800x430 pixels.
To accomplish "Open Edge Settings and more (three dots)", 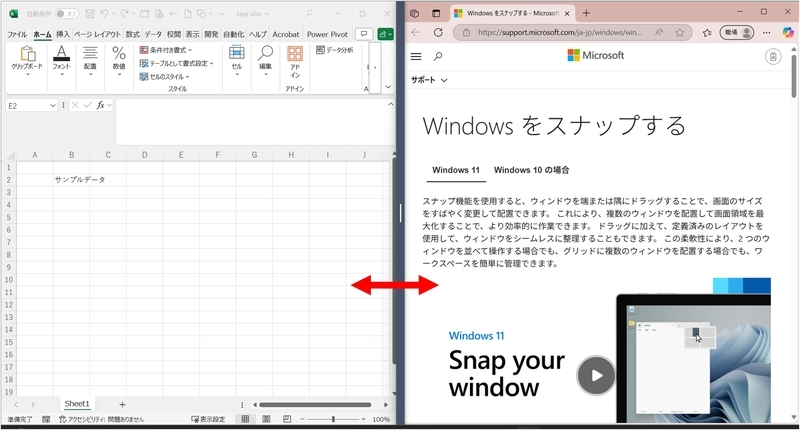I will (766, 32).
